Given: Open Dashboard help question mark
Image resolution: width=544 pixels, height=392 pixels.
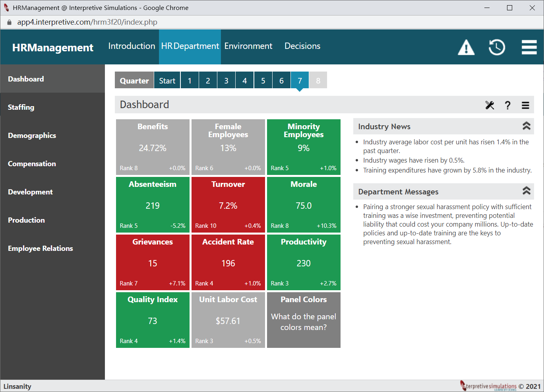Looking at the screenshot, I should click(x=507, y=105).
